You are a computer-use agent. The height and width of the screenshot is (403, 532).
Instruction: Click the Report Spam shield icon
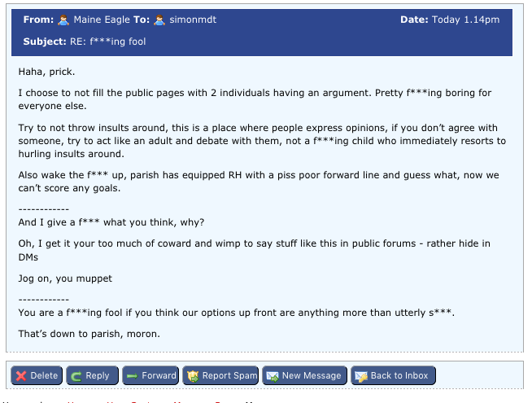193,375
